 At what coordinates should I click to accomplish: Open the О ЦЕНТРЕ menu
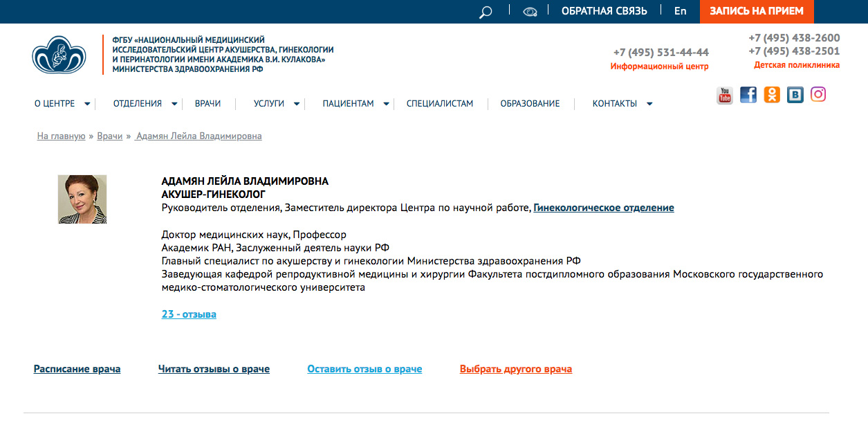(55, 104)
